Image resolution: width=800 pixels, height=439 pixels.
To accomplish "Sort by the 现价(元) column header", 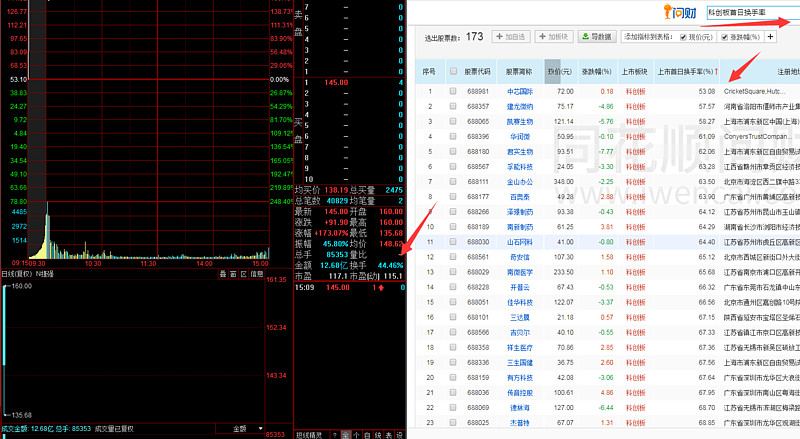I will (559, 72).
